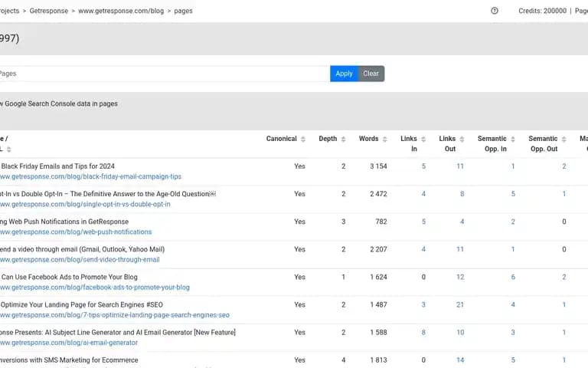Open black-friday-email-campaign-tips URL
This screenshot has height=368, width=588.
tap(90, 176)
